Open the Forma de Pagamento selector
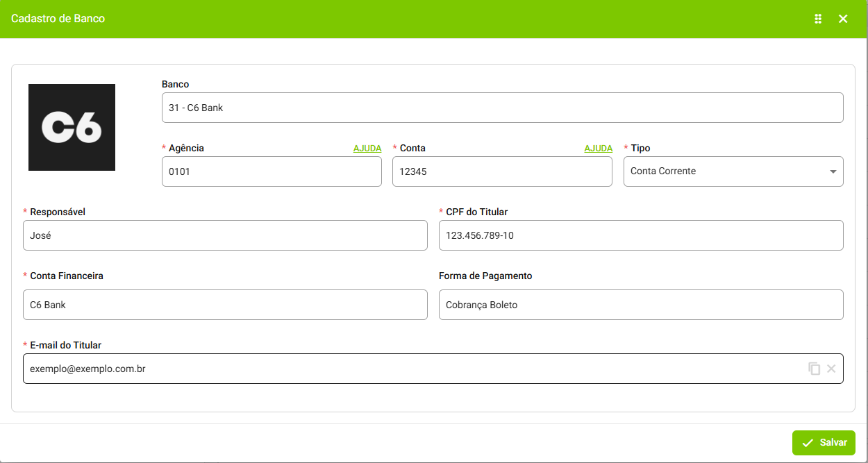Screen dimensions: 868x463 [x=640, y=305]
